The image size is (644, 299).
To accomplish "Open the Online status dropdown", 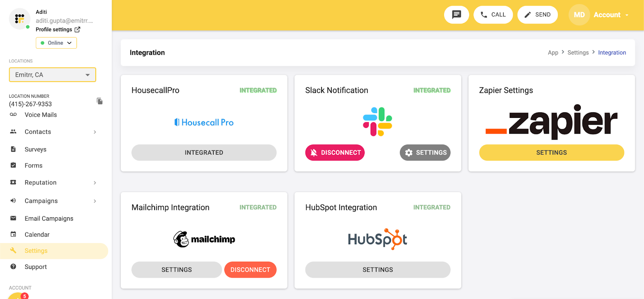I will click(x=56, y=43).
